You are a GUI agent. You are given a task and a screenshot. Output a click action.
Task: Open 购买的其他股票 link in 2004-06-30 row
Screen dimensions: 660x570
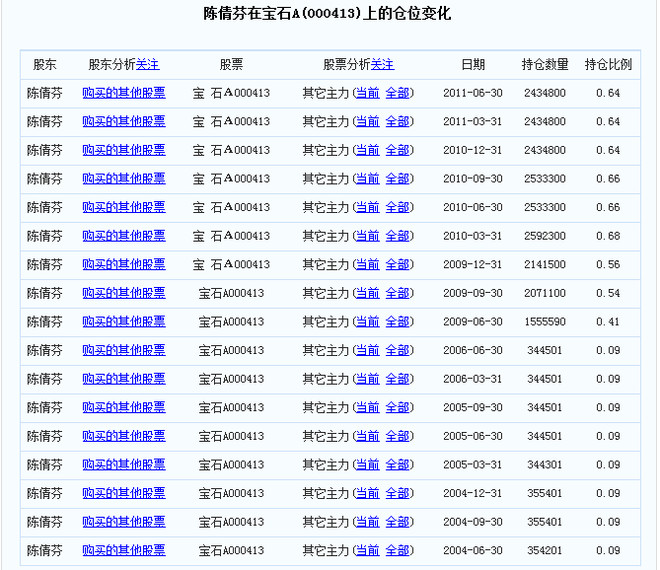[124, 550]
